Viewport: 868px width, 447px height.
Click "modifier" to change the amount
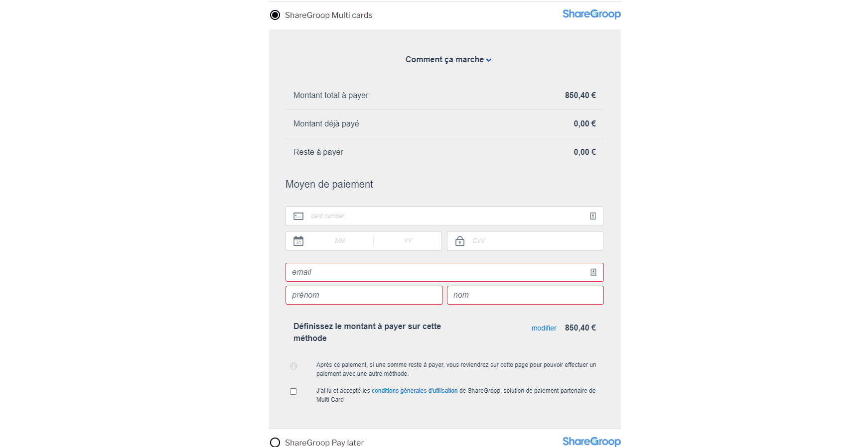544,328
